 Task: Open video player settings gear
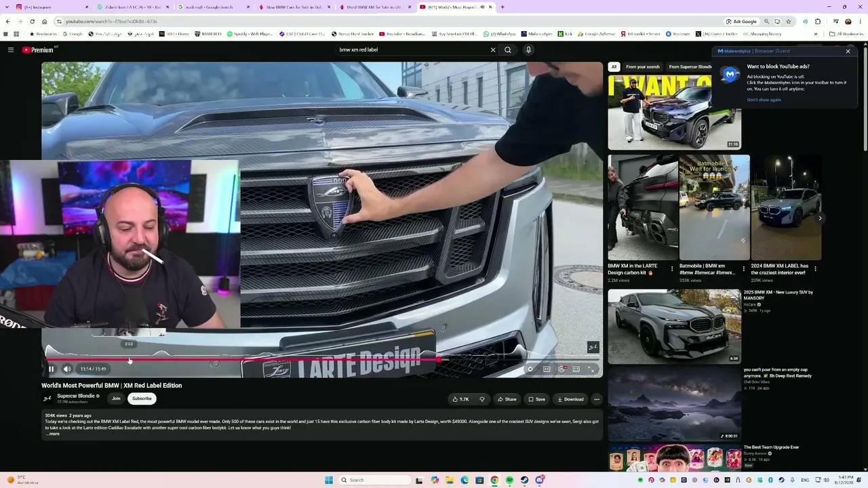pos(561,369)
